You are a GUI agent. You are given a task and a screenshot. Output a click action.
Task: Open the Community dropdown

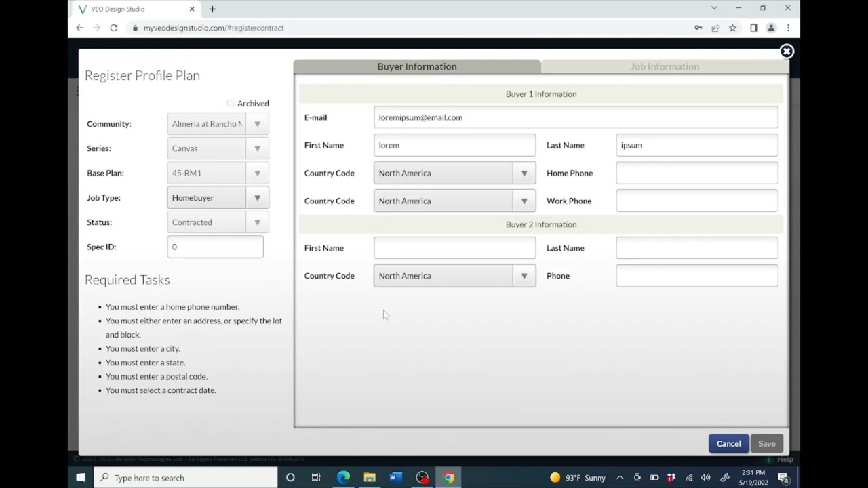(x=218, y=124)
